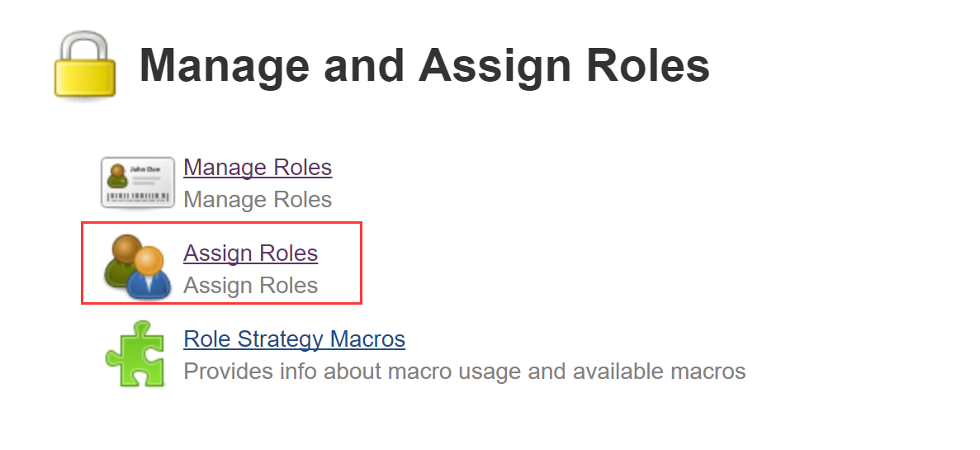Click the barcode on the ID card icon
This screenshot has width=980, height=450.
click(x=138, y=198)
